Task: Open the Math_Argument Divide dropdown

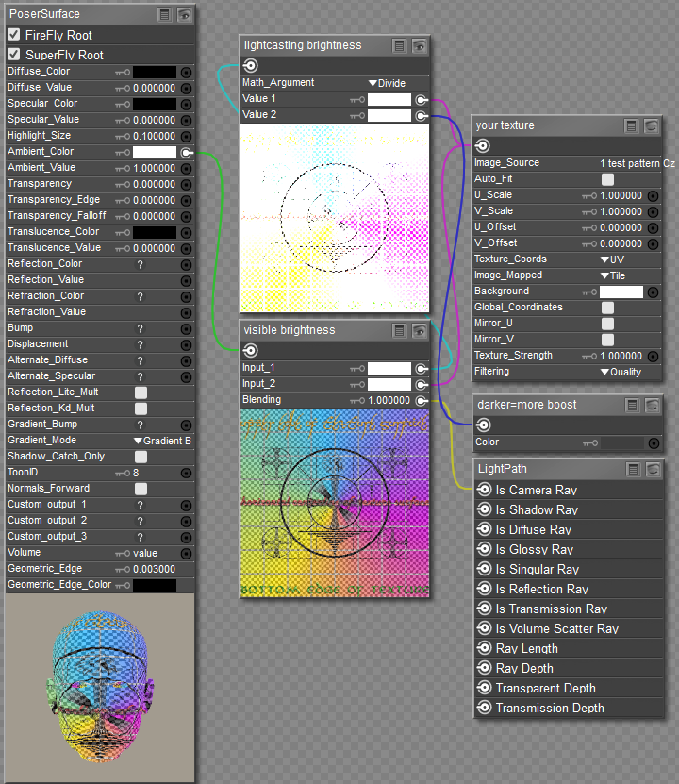Action: click(x=387, y=83)
